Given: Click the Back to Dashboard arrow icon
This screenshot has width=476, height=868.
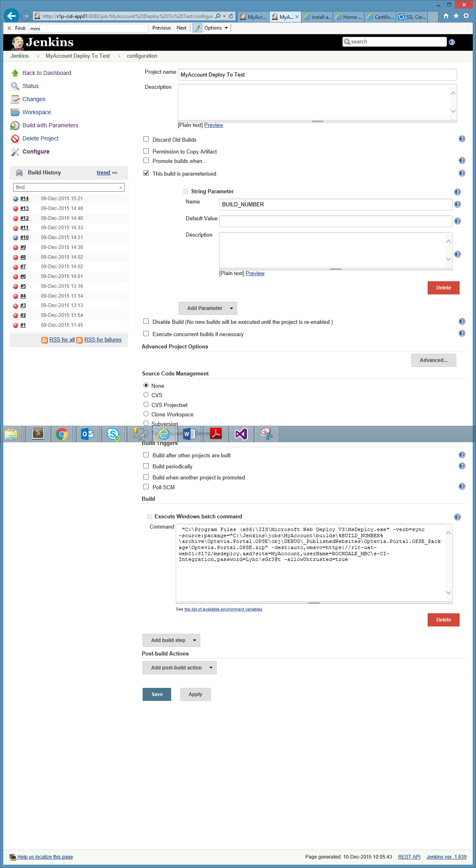Looking at the screenshot, I should pyautogui.click(x=15, y=73).
